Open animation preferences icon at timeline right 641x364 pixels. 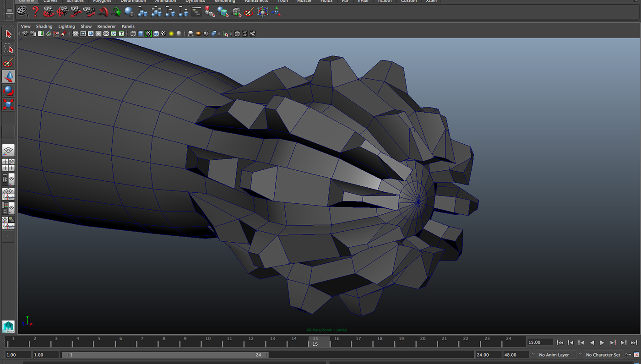point(636,355)
